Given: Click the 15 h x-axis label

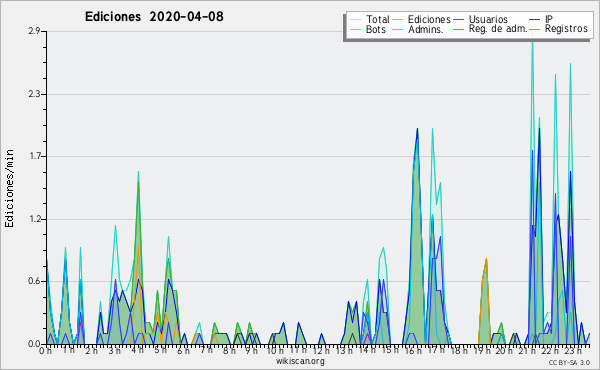Looking at the screenshot, I should click(390, 350).
